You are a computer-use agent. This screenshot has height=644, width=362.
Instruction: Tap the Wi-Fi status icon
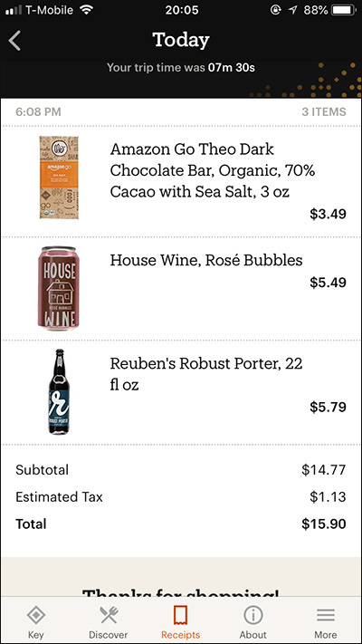pos(87,10)
